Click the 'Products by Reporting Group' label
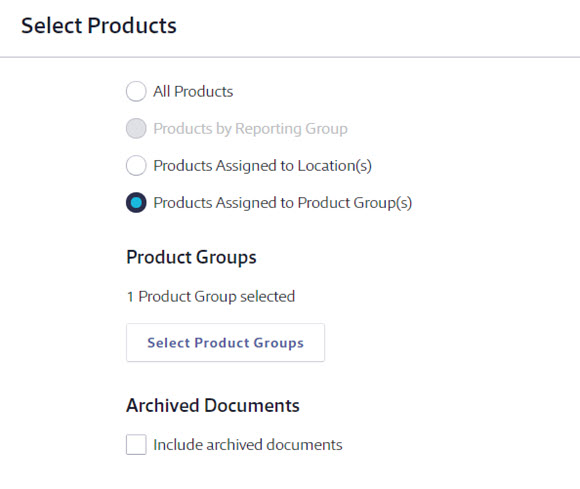This screenshot has height=489, width=580. (250, 129)
